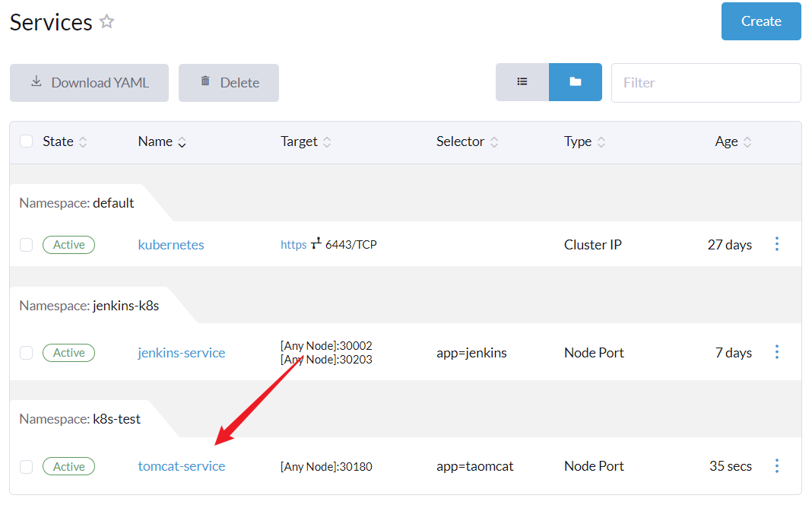
Task: Select all services with header checkbox
Action: click(27, 141)
